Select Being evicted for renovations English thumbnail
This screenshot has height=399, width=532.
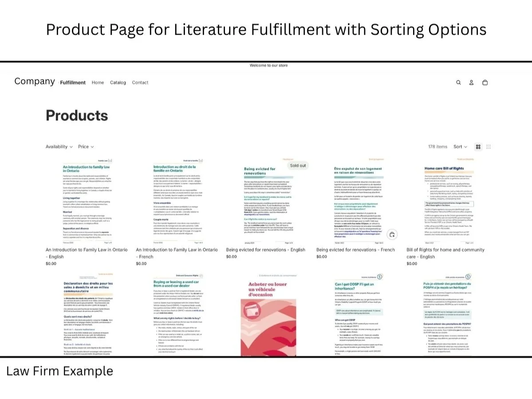pos(268,201)
